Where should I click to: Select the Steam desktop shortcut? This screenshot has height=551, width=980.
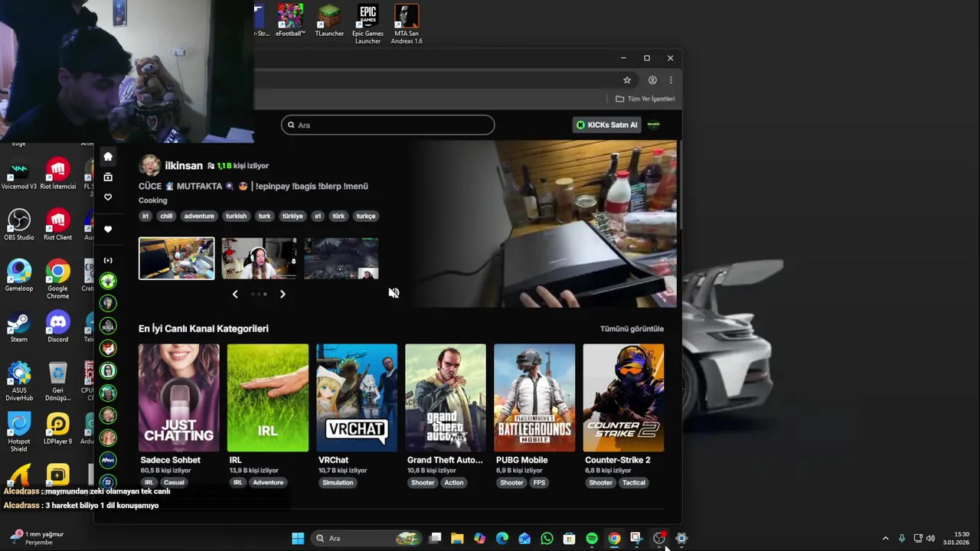click(19, 328)
